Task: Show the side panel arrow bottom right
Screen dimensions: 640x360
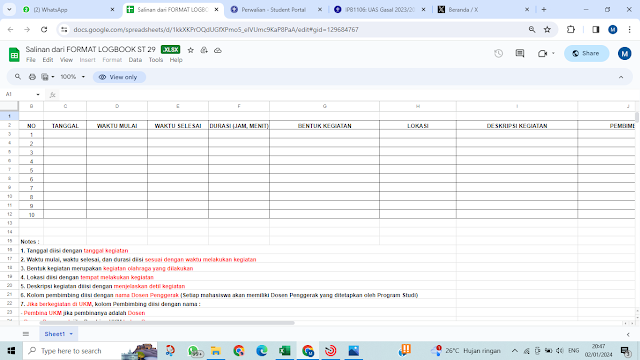Action: pyautogui.click(x=628, y=334)
